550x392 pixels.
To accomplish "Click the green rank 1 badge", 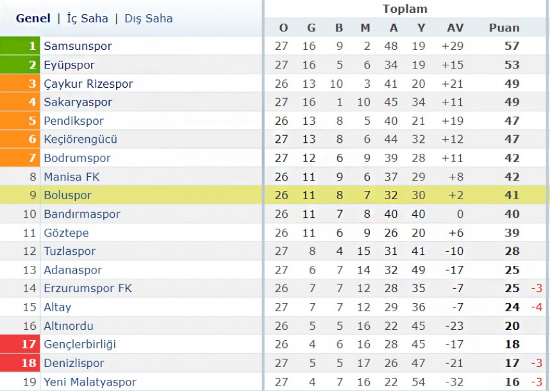I will [20, 45].
